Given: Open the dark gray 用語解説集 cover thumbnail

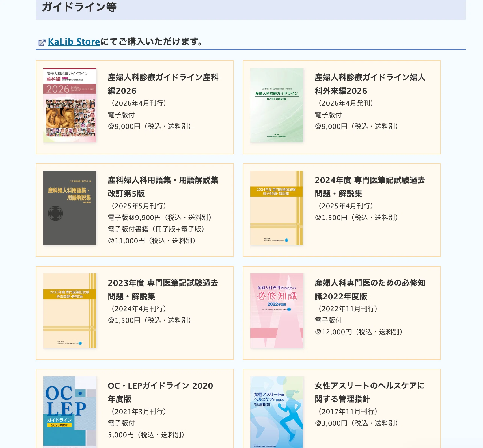Looking at the screenshot, I should coord(70,208).
